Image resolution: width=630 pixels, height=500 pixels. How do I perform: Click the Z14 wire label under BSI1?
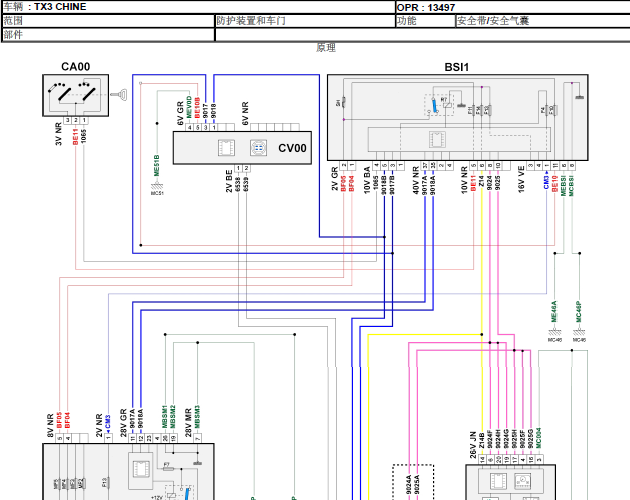(x=481, y=181)
